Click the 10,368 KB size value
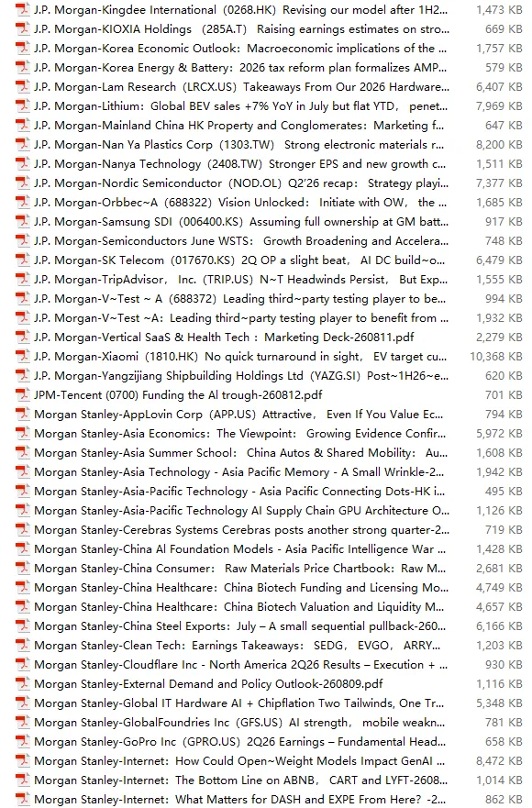532x808 pixels. click(496, 357)
